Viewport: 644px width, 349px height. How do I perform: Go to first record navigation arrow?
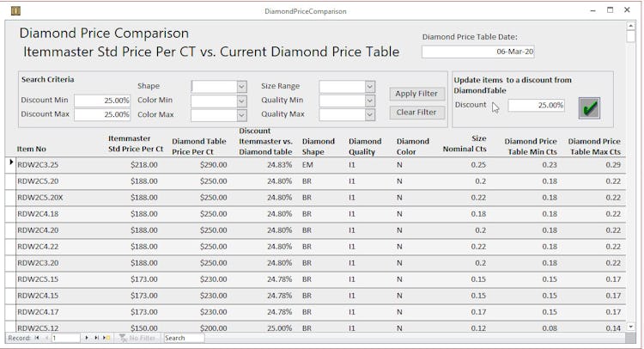[x=37, y=338]
